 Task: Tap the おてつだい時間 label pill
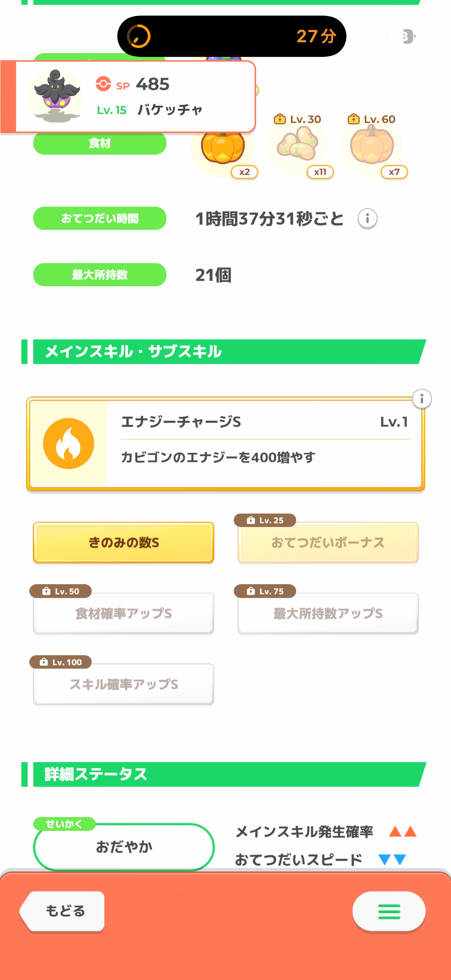pos(100,218)
